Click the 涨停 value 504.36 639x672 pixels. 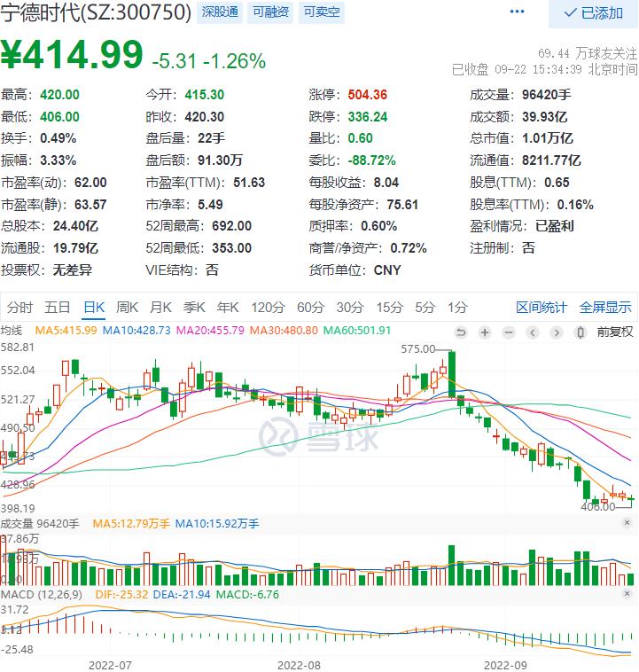click(367, 95)
